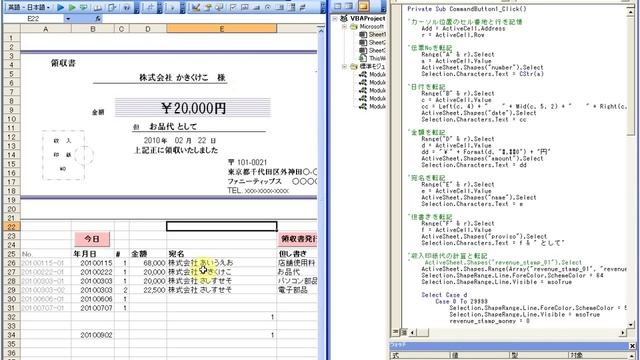Collapse the Microsoft Excel Objects folder

(344, 27)
